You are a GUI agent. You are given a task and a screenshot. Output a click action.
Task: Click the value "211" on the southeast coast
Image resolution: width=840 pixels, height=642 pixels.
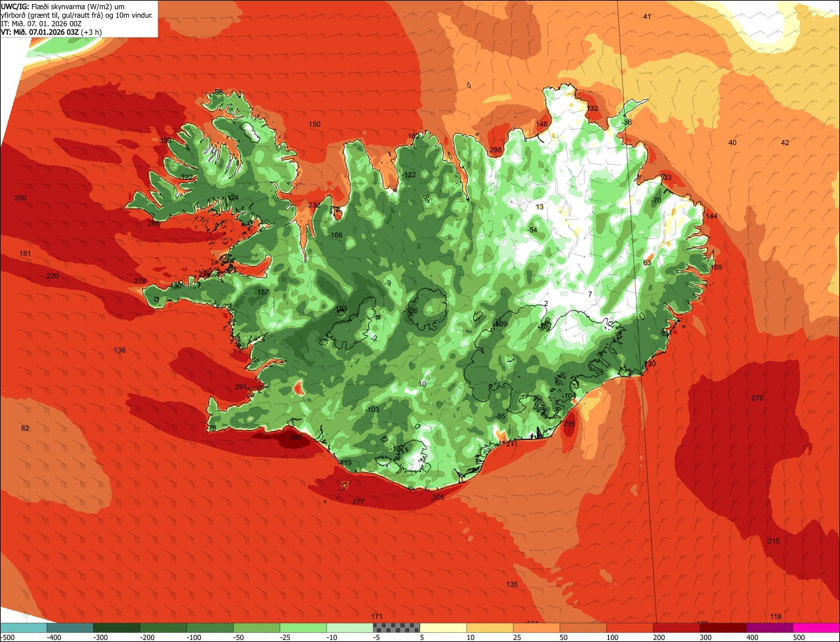click(x=512, y=444)
